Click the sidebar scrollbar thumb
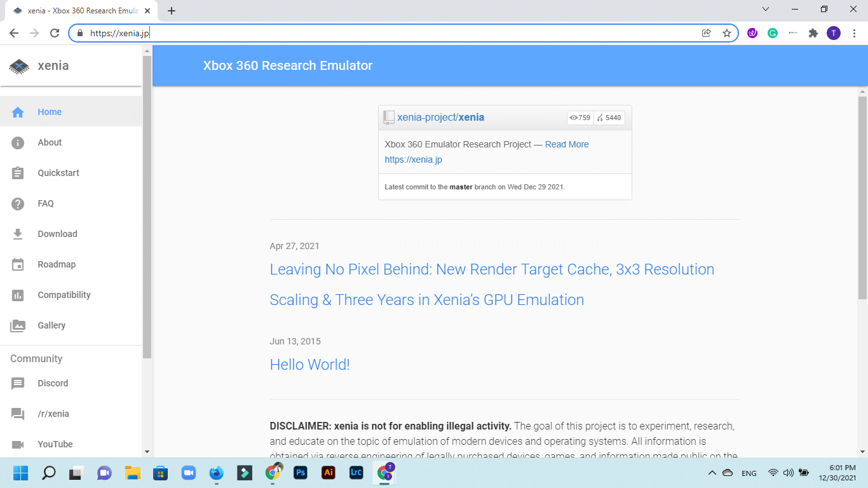Viewport: 868px width, 488px height. pos(147,207)
